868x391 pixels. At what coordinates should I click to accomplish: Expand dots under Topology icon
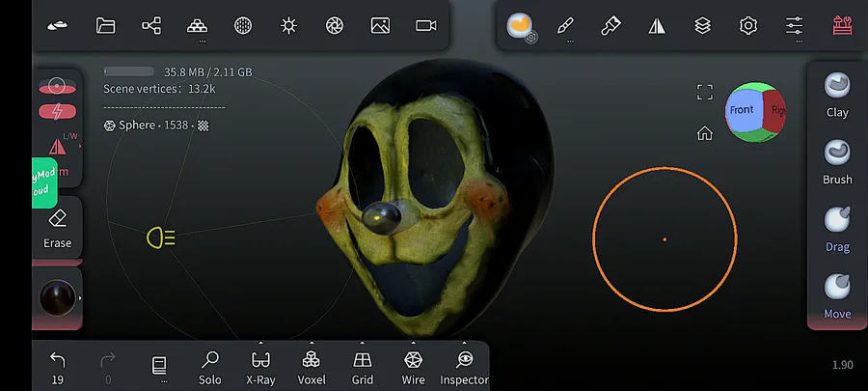(x=203, y=41)
